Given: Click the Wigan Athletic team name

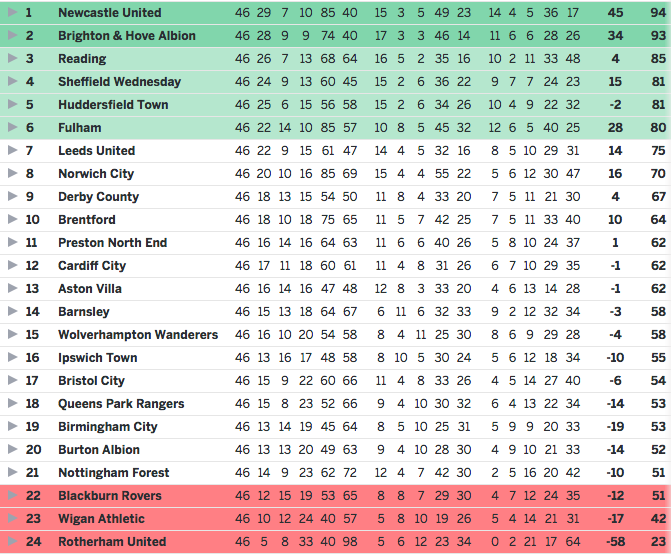Looking at the screenshot, I should pos(101,519).
